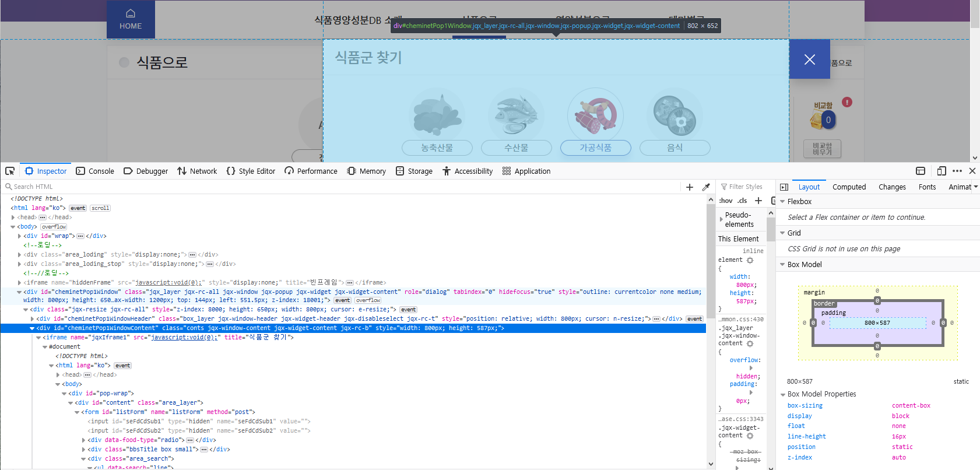The height and width of the screenshot is (470, 980).
Task: Collapse the #document node
Action: pyautogui.click(x=45, y=347)
